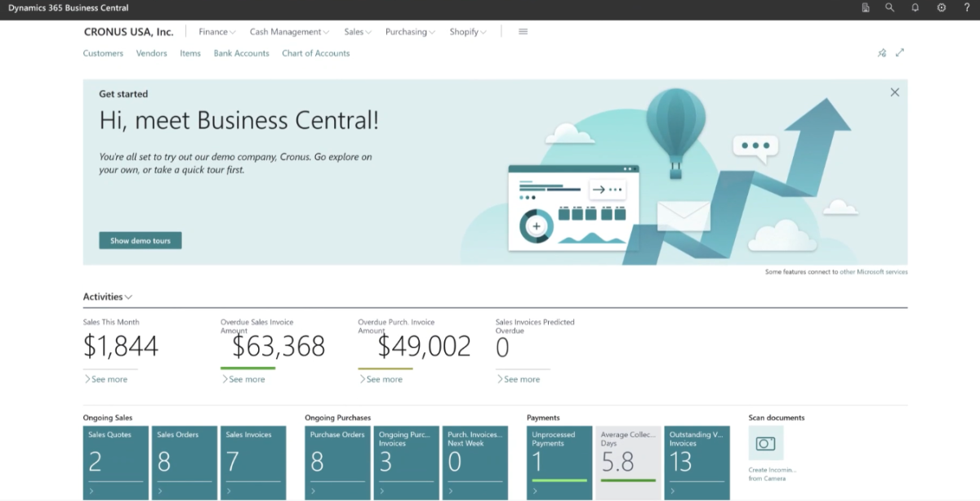
Task: Open the hamburger menu next to Shopify
Action: click(523, 32)
